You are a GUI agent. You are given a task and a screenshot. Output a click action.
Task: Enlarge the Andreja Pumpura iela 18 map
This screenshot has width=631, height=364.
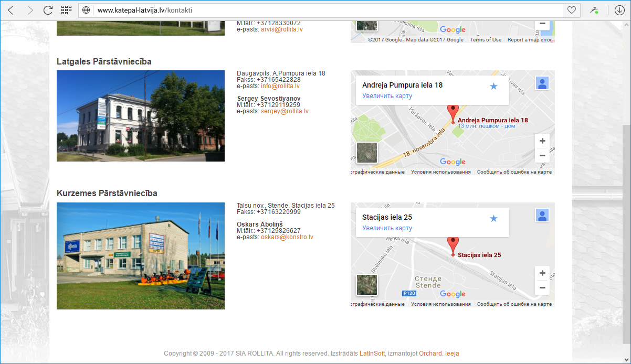coord(387,96)
